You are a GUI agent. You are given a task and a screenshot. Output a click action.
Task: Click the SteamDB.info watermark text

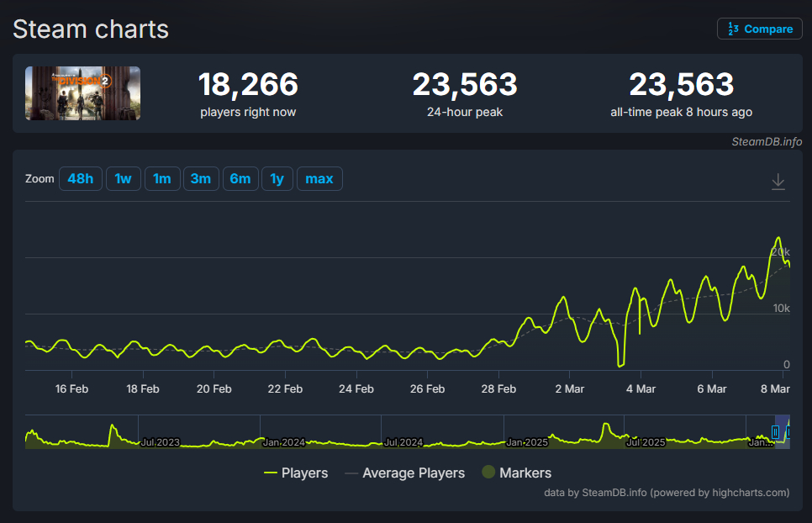pyautogui.click(x=767, y=142)
